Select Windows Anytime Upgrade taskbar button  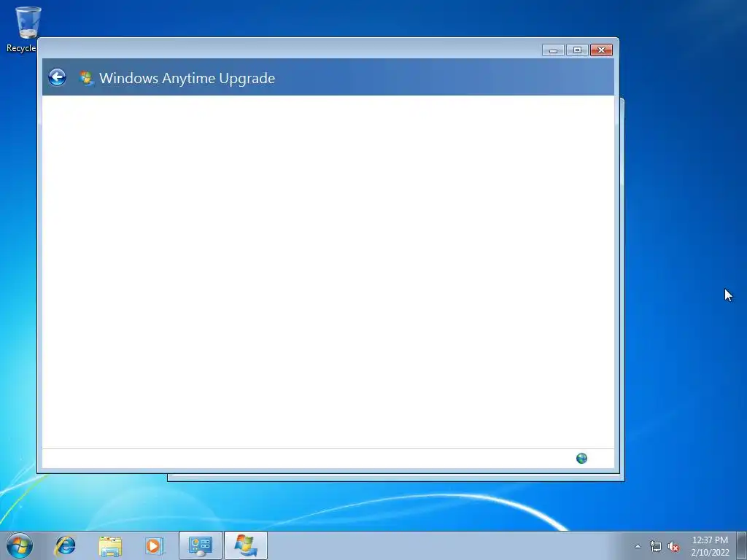[x=246, y=545]
